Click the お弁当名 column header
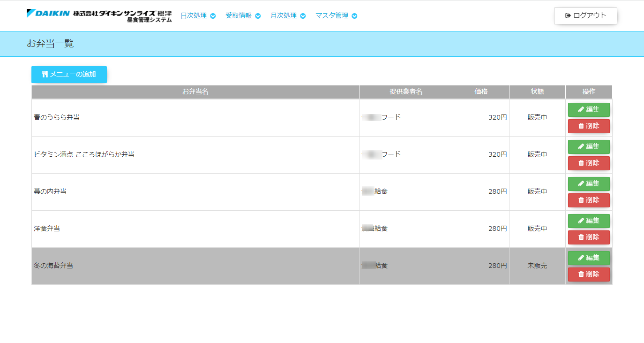Screen dimensions: 644x343 [195, 91]
